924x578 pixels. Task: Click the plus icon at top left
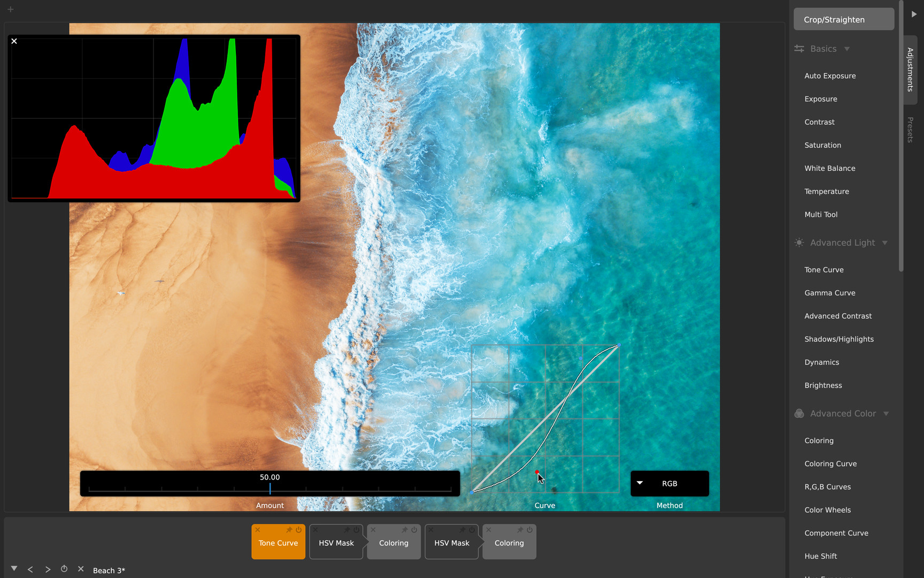coord(10,9)
